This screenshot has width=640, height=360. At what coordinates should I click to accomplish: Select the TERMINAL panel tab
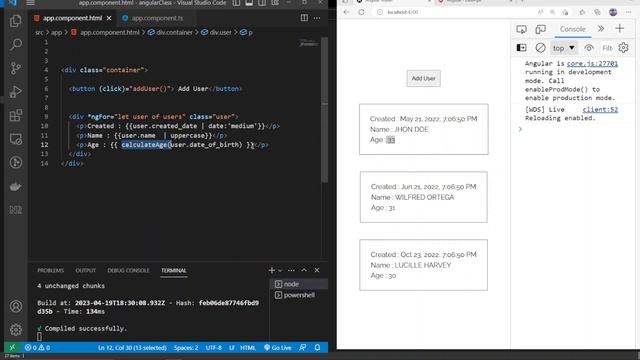click(173, 270)
